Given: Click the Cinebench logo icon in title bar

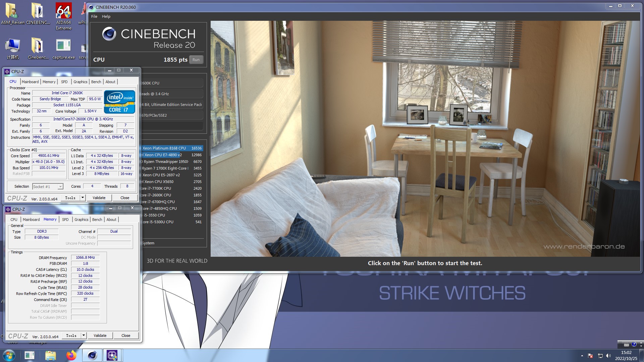Looking at the screenshot, I should 91,7.
